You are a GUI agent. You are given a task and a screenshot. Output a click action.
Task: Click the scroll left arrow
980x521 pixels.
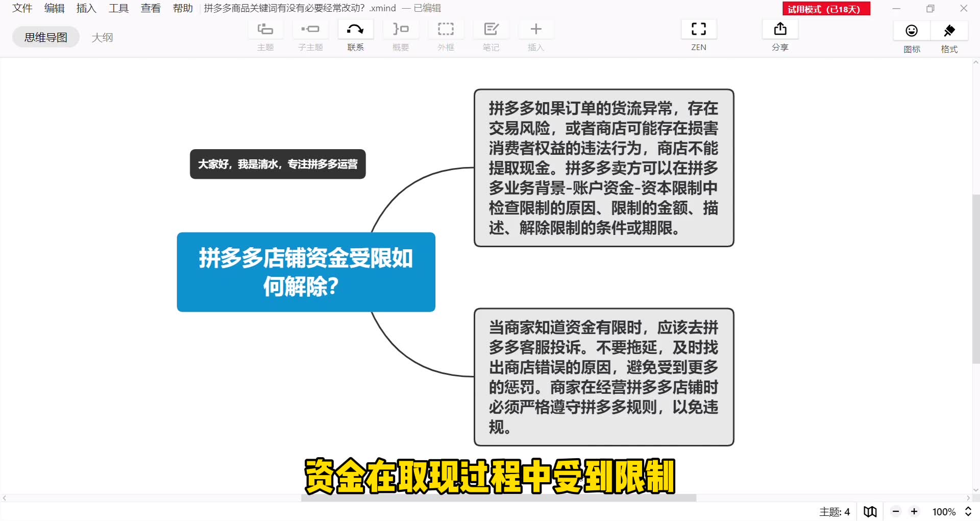tap(5, 498)
